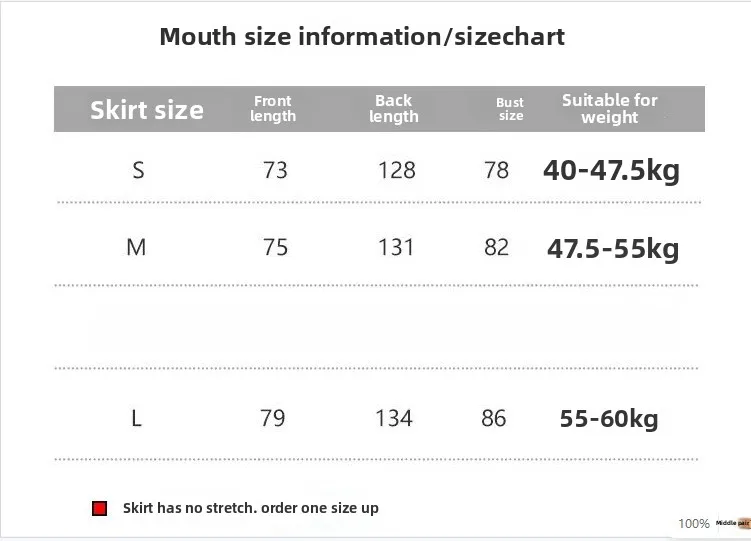Click the 100% zoom level indicator
The height and width of the screenshot is (541, 751).
[x=694, y=524]
